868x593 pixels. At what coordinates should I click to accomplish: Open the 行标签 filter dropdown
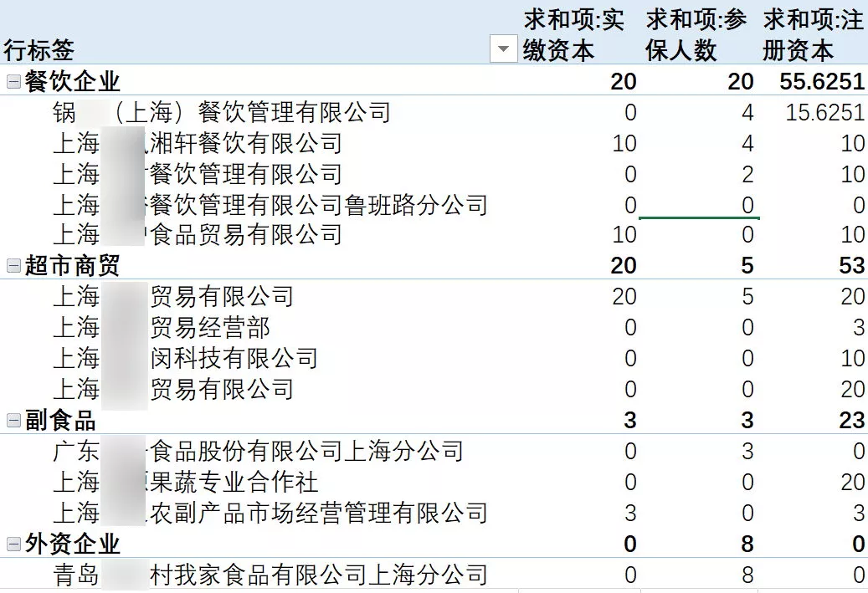[x=502, y=50]
